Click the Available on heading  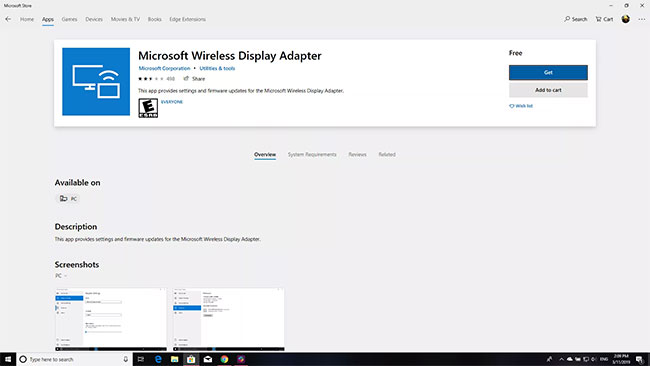click(78, 183)
